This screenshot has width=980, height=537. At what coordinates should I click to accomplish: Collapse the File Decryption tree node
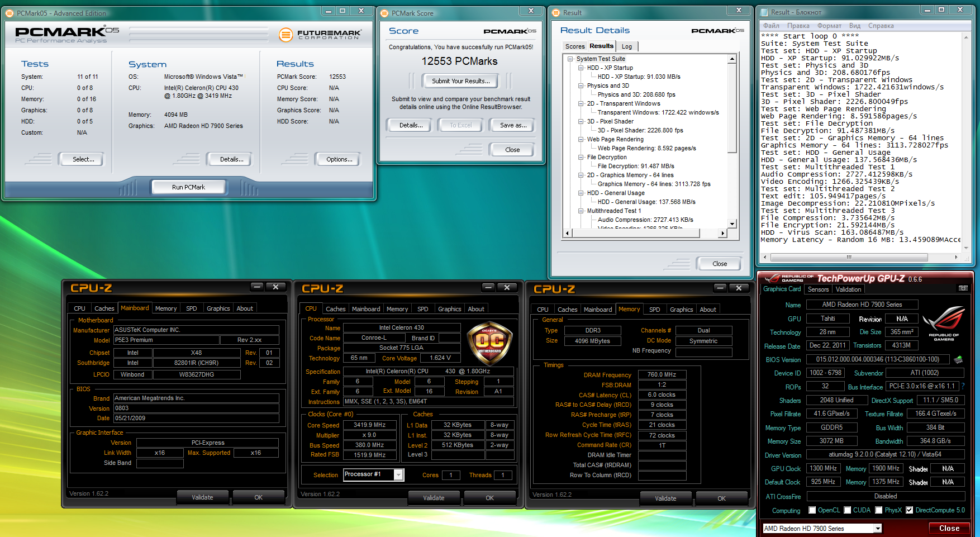pyautogui.click(x=581, y=157)
